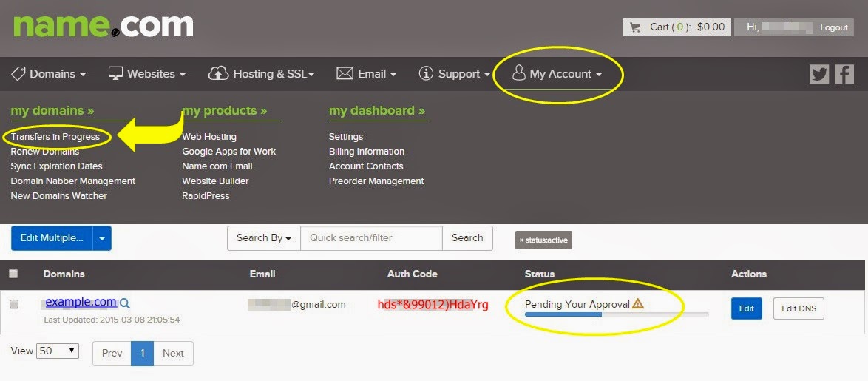
Task: Select RapidPress
Action: (206, 195)
